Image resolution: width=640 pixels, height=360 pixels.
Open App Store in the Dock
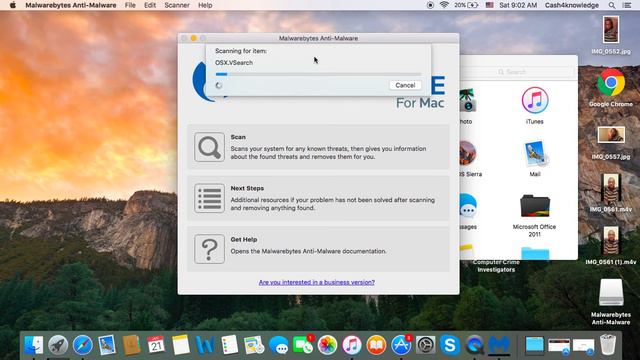click(x=401, y=345)
